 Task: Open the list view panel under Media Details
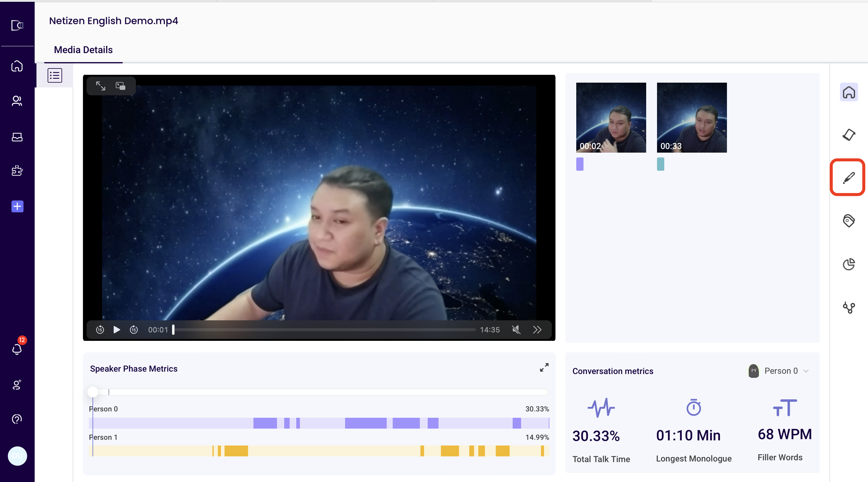(x=54, y=75)
